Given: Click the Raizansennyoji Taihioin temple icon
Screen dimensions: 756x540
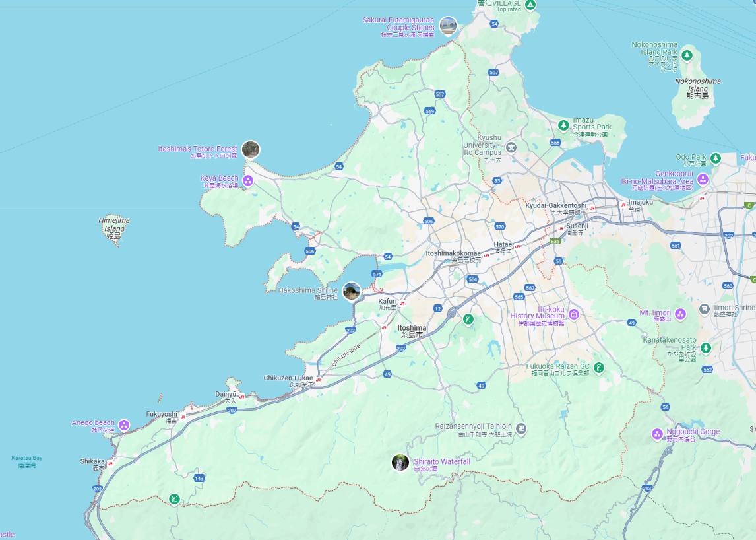Looking at the screenshot, I should 521,429.
